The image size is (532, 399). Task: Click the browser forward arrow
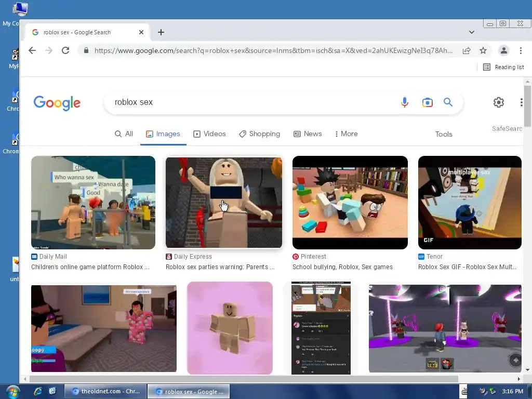coord(49,50)
